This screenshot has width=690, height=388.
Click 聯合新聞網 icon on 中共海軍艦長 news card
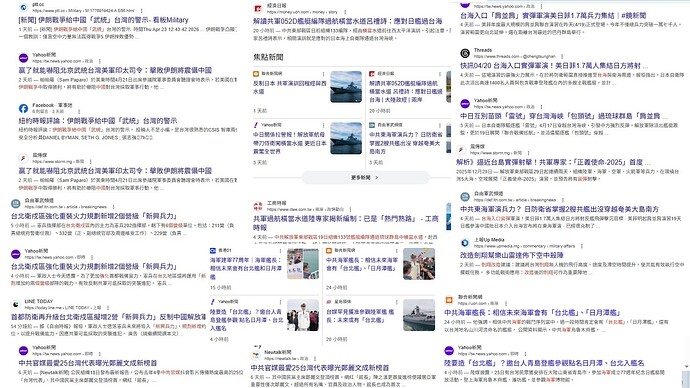(329, 250)
